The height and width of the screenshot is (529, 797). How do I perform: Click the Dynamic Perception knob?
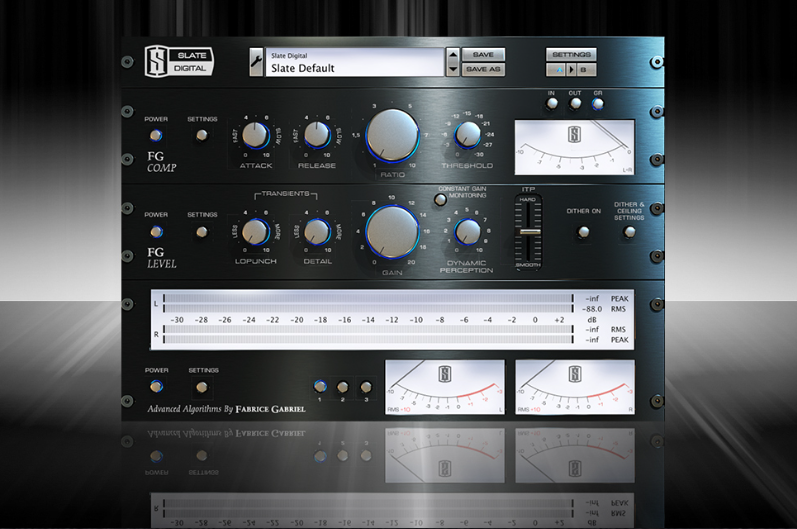[467, 232]
